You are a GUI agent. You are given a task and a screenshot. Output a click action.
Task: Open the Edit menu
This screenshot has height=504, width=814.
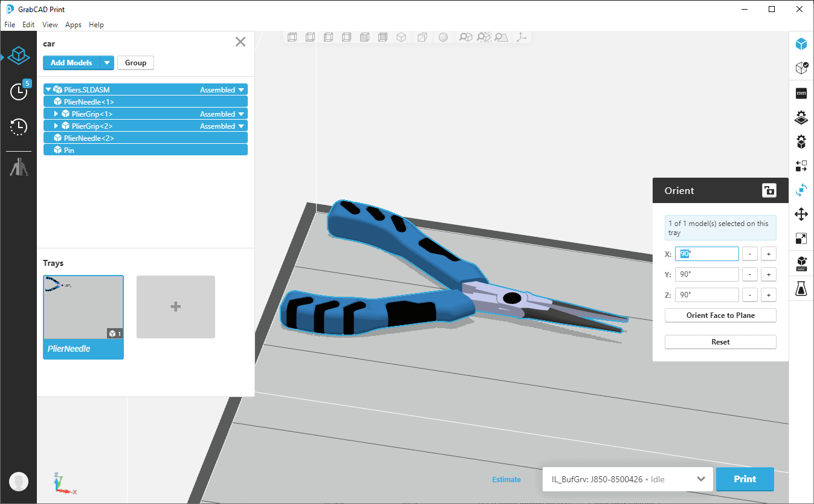coord(28,25)
